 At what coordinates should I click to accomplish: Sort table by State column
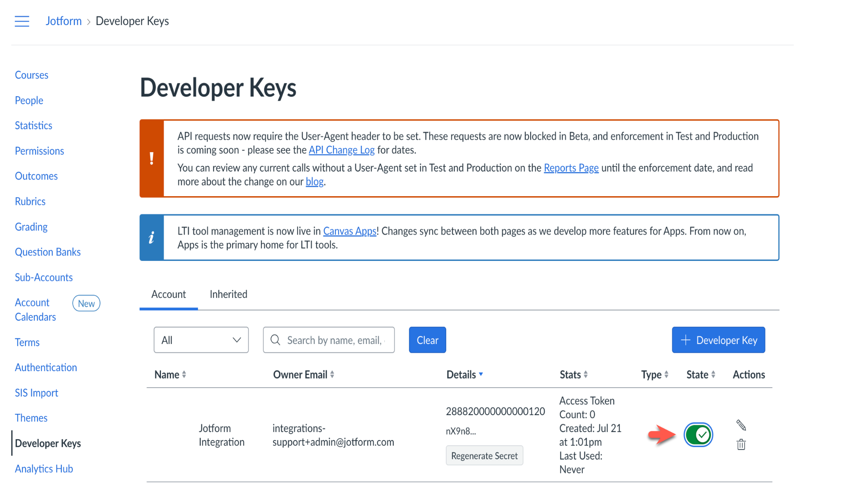(x=701, y=374)
